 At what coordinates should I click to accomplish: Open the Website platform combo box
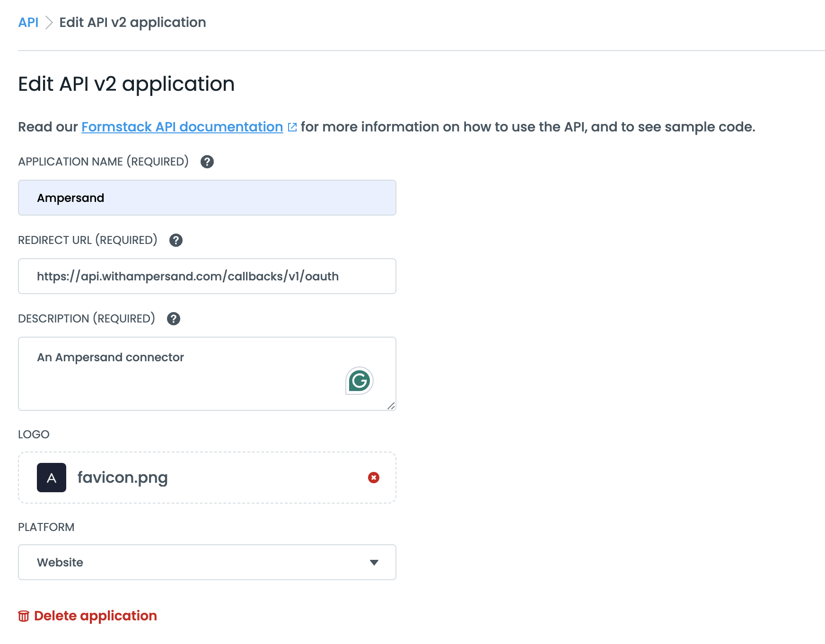point(207,562)
